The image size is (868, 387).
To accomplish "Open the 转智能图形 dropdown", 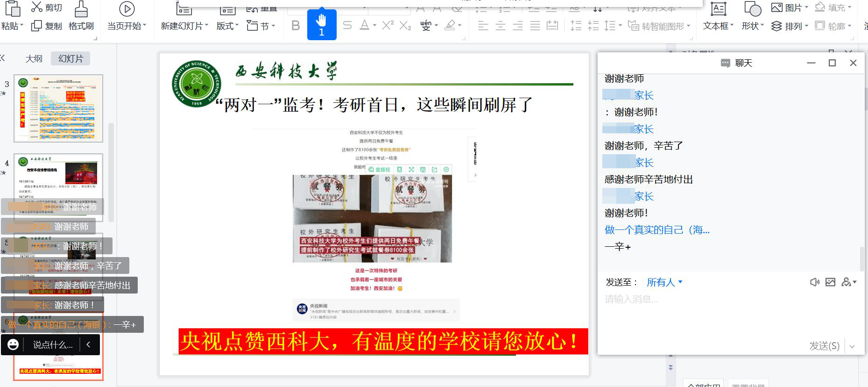I will click(688, 26).
